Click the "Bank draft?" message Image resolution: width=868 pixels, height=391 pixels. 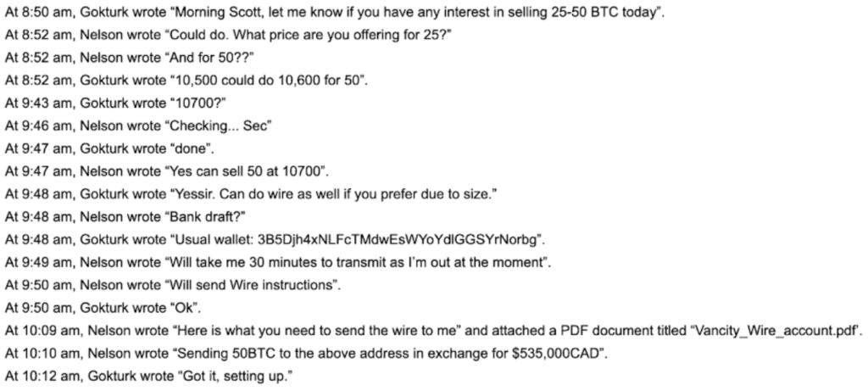125,217
